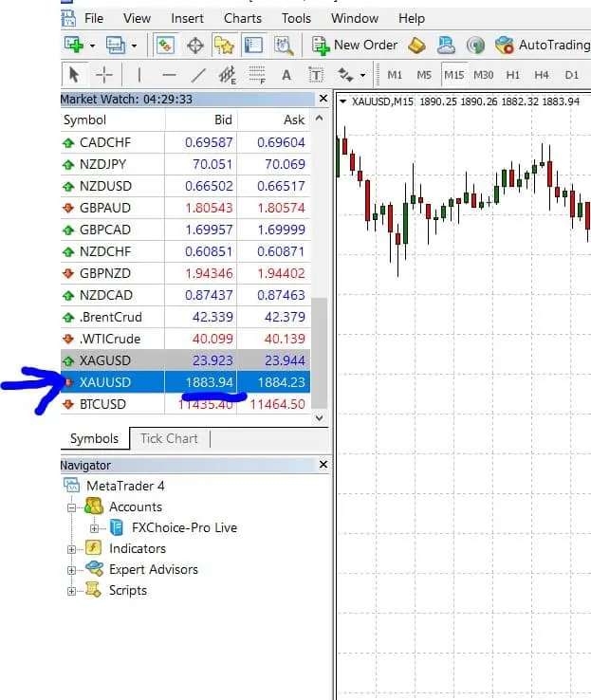The image size is (591, 700).
Task: Open the Insert menu
Action: [x=188, y=18]
